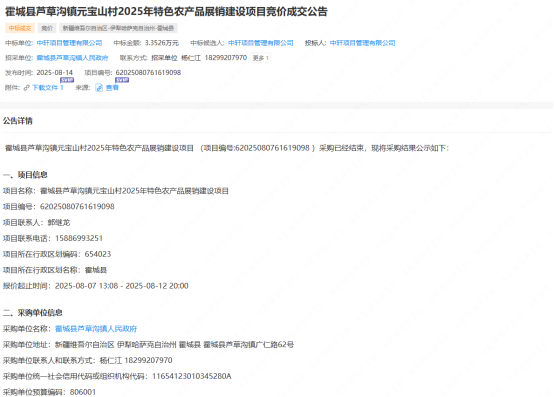
Task: Open 招采单位 霍城县芦草沟镇人民政府 link
Action: click(x=72, y=58)
